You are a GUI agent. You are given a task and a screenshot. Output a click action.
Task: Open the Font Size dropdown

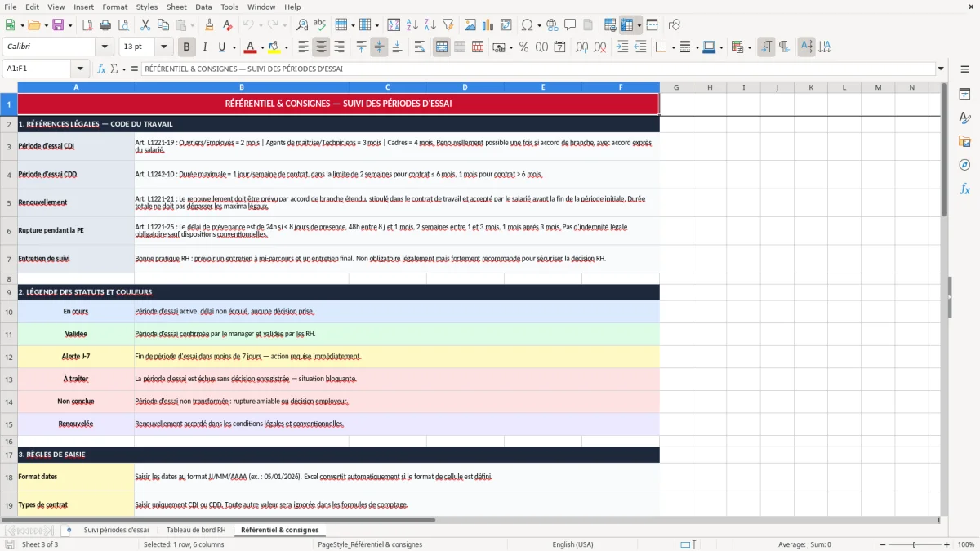pyautogui.click(x=164, y=47)
